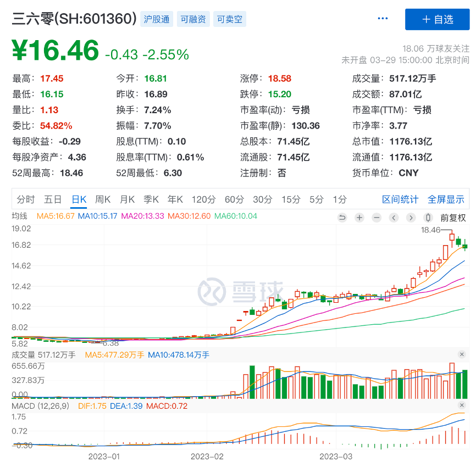Close the 成交量 volume indicator panel
This screenshot has height=461, width=476.
point(462,354)
